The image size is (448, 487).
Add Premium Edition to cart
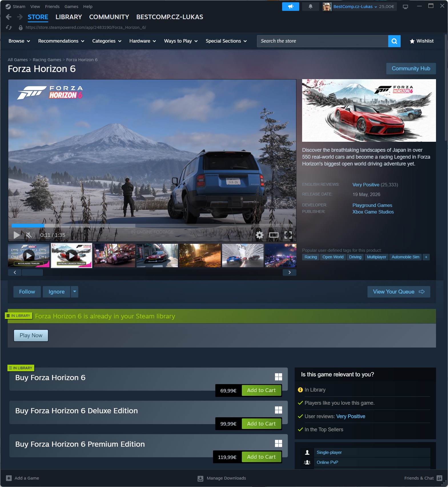261,457
